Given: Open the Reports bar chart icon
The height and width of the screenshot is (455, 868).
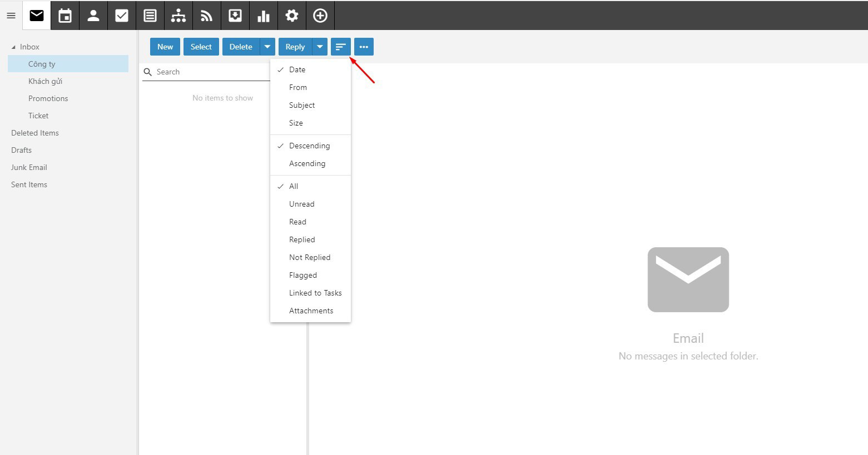Looking at the screenshot, I should (x=264, y=16).
